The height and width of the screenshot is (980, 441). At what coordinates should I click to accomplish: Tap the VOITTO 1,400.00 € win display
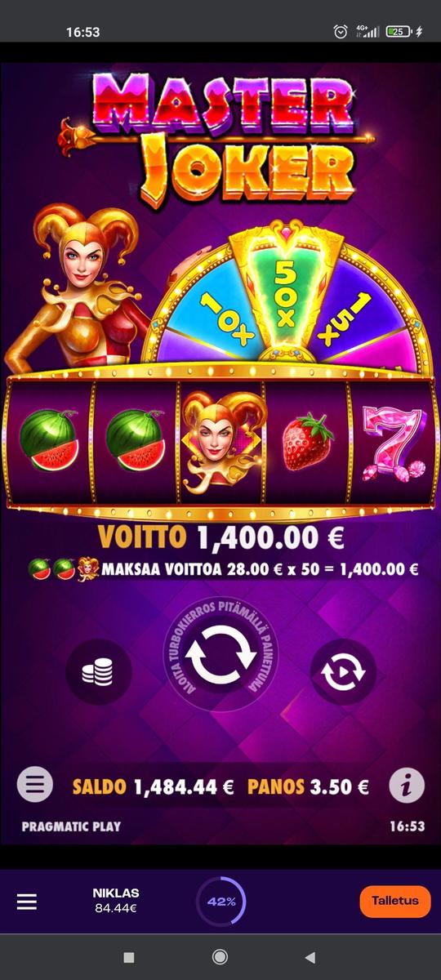point(220,537)
